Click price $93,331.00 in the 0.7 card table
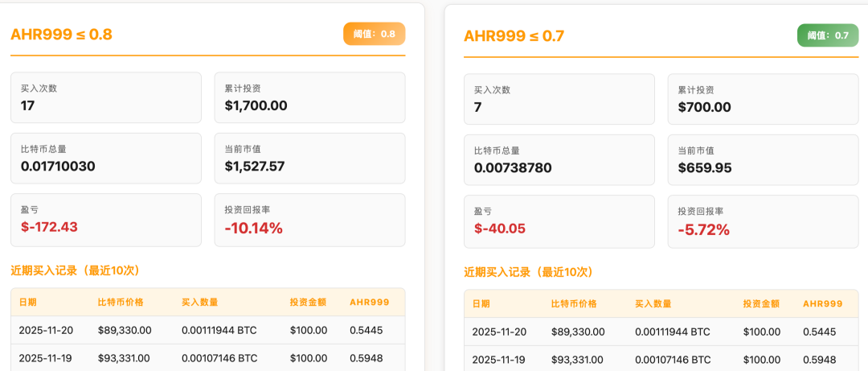This screenshot has width=868, height=371. [x=577, y=360]
